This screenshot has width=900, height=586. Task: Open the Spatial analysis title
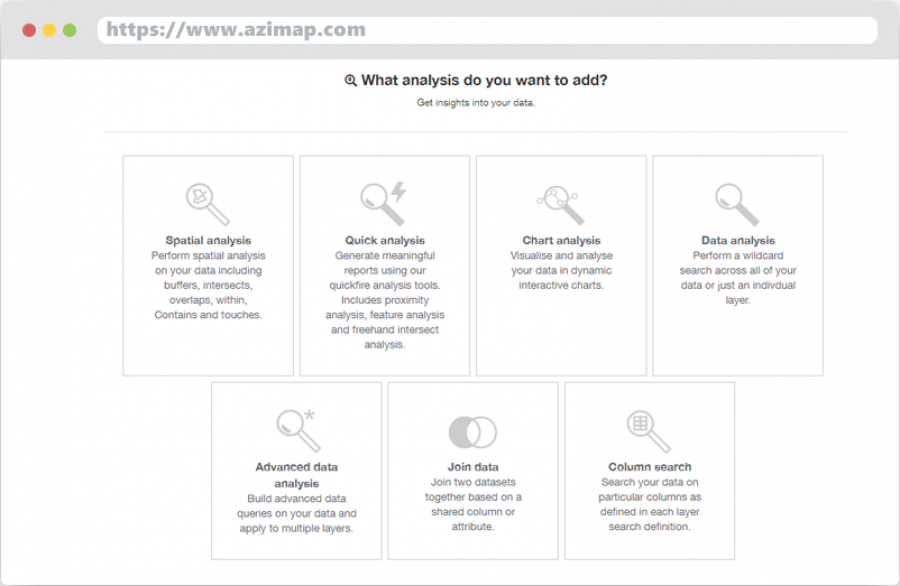(x=208, y=240)
